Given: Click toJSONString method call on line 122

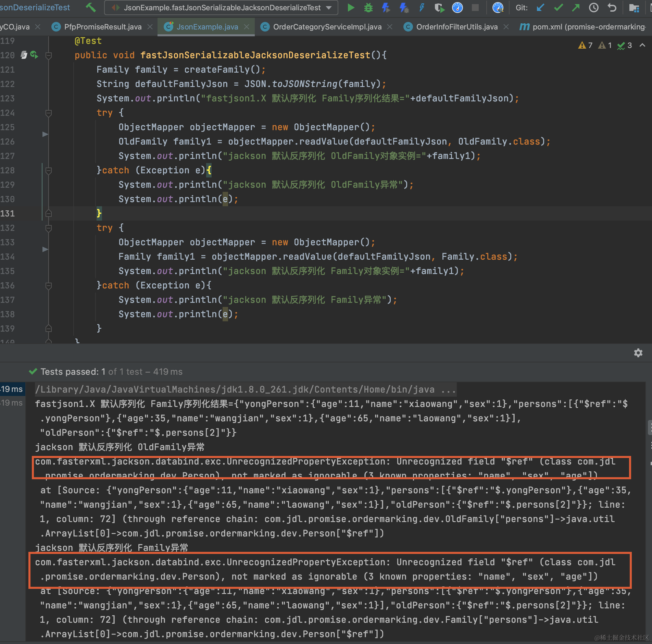Looking at the screenshot, I should tap(305, 84).
